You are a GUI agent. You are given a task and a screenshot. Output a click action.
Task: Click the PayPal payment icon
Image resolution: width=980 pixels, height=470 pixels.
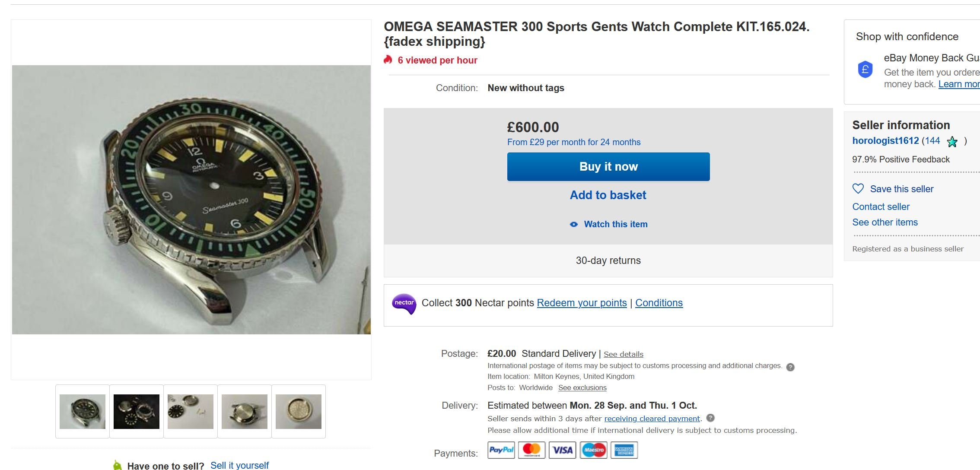point(501,450)
